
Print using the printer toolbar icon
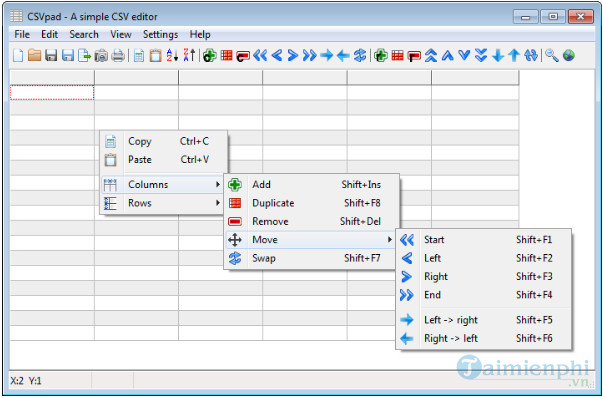tap(118, 55)
